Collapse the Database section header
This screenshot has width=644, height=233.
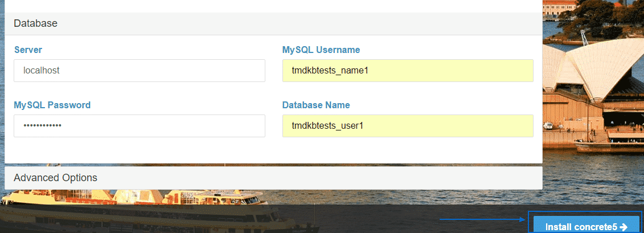point(35,23)
